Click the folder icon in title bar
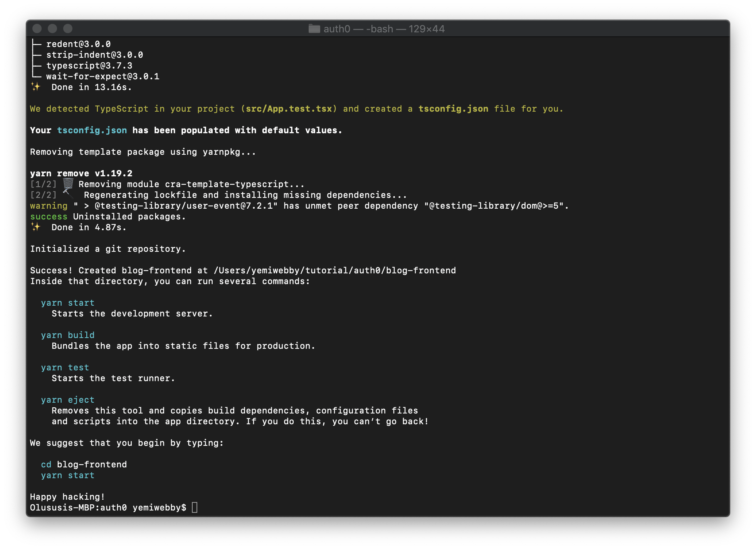Screen dimensions: 756x549 [x=314, y=29]
